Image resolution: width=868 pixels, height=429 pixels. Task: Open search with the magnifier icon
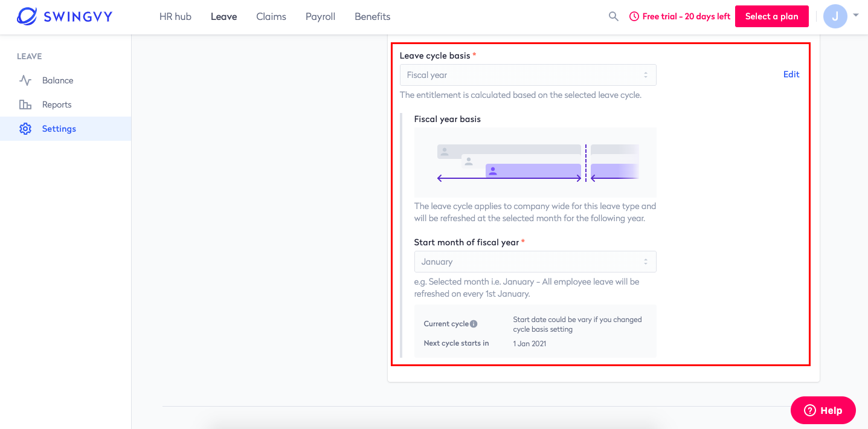pyautogui.click(x=614, y=16)
